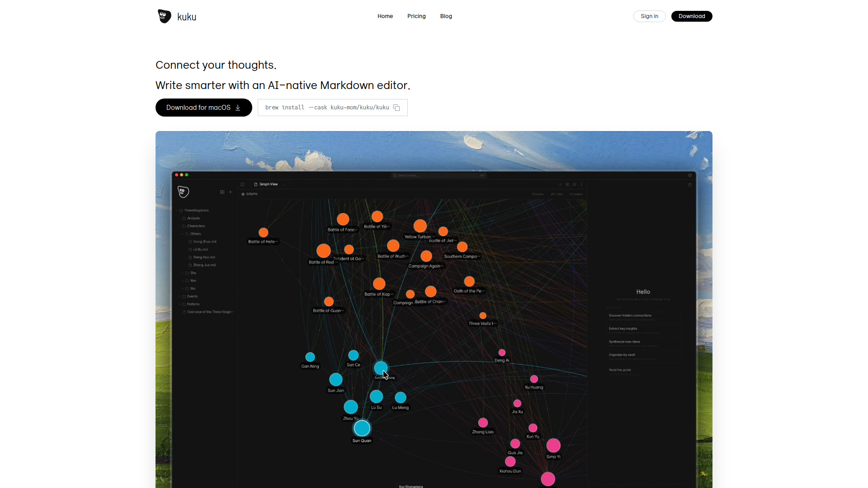This screenshot has width=868, height=488.
Task: Open the Pricing page
Action: click(416, 16)
